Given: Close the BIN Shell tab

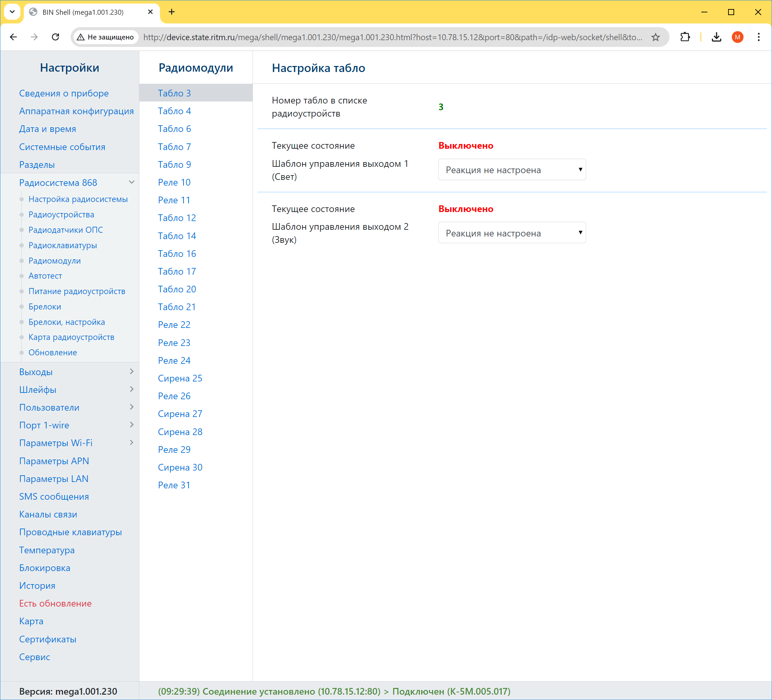Looking at the screenshot, I should pos(150,12).
